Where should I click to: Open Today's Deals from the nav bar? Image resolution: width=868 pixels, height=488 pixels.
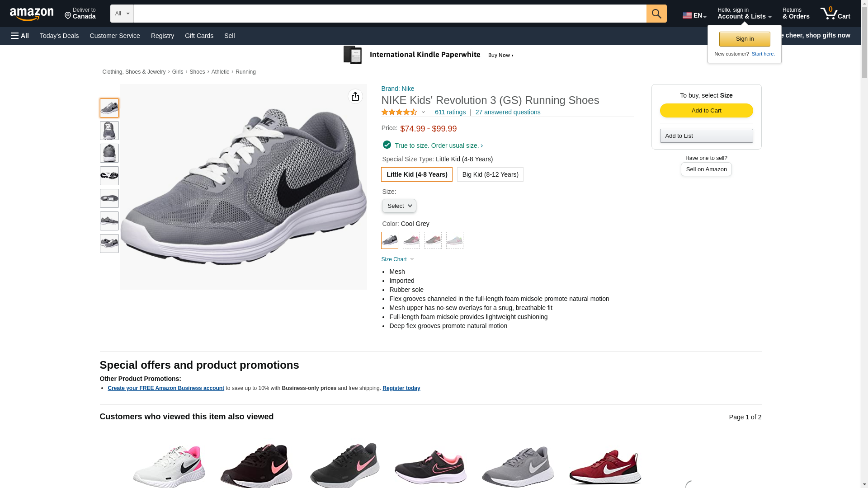pos(59,36)
